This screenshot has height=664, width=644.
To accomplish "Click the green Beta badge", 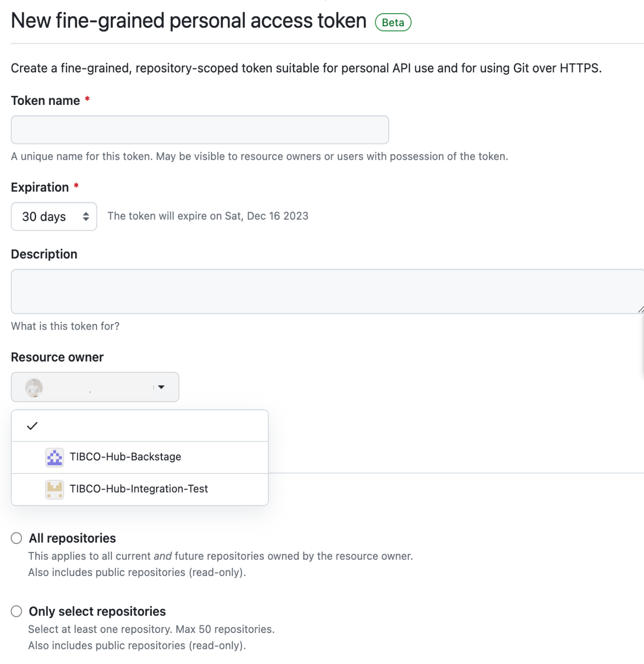I will (393, 23).
